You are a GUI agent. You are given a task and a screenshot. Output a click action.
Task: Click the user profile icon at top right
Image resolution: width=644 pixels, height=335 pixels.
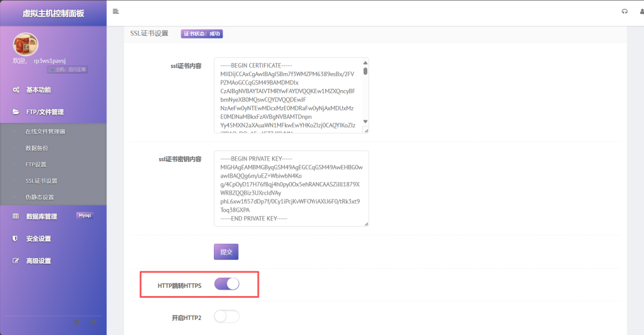pos(641,11)
